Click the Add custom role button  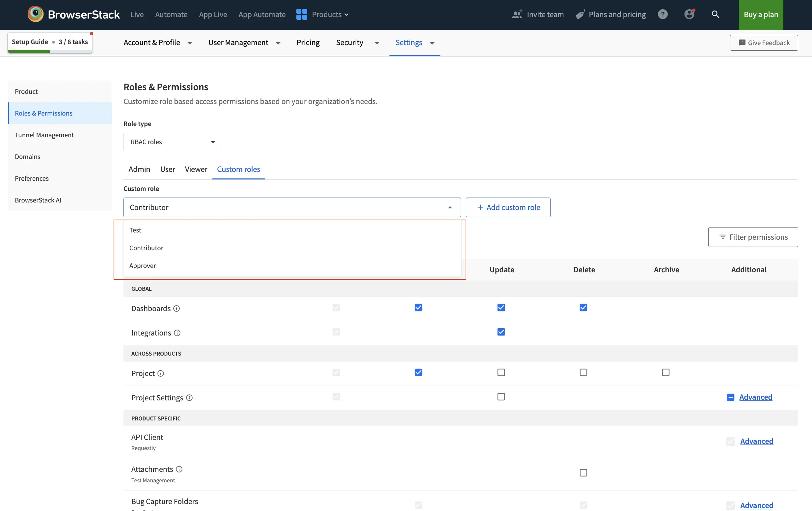click(508, 207)
